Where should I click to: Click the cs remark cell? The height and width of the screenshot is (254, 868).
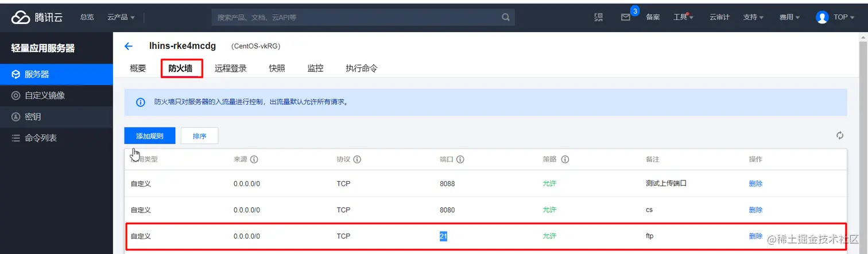point(649,210)
